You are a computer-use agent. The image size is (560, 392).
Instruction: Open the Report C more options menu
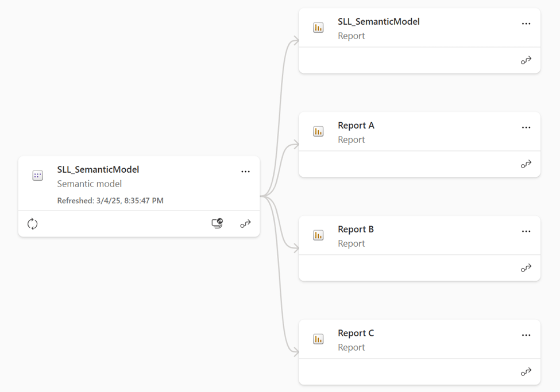coord(526,335)
